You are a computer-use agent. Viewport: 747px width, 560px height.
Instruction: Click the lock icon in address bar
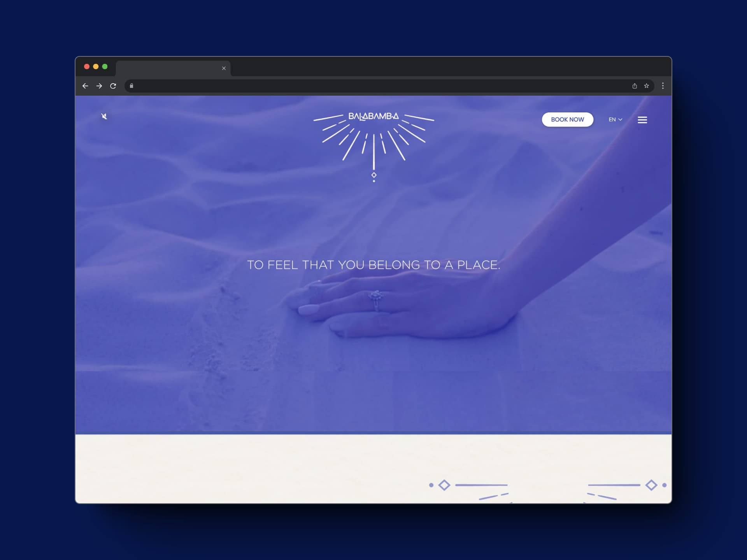coord(132,86)
